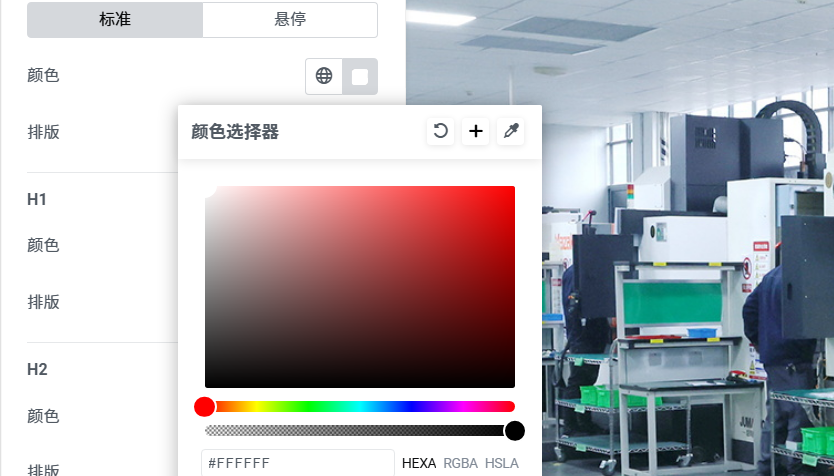Viewport: 834px width, 476px height.
Task: Select the 颜色 row under H1
Action: point(102,245)
